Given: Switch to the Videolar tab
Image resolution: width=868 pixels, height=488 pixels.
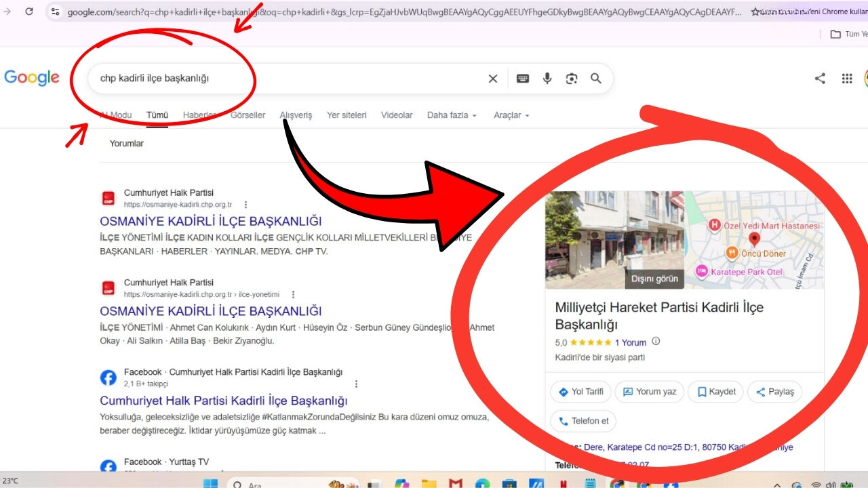Looking at the screenshot, I should coord(397,115).
